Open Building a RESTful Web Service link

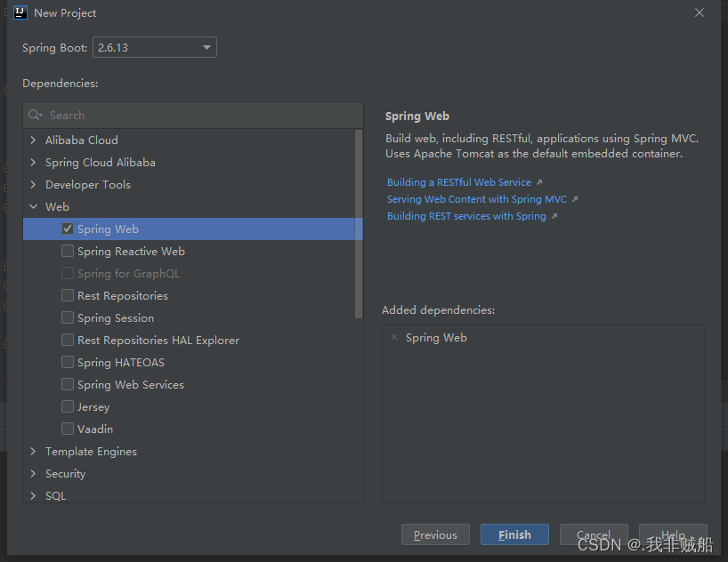click(x=458, y=182)
